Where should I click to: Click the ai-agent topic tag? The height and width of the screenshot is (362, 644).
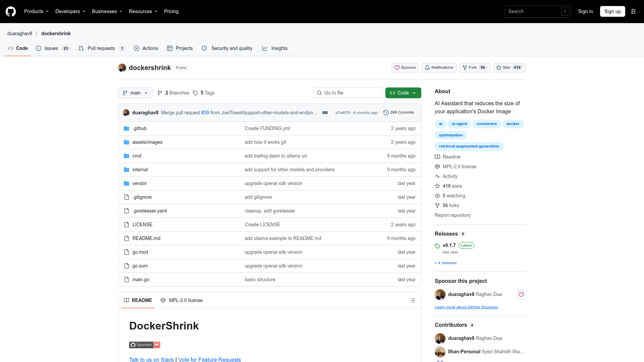click(x=459, y=124)
